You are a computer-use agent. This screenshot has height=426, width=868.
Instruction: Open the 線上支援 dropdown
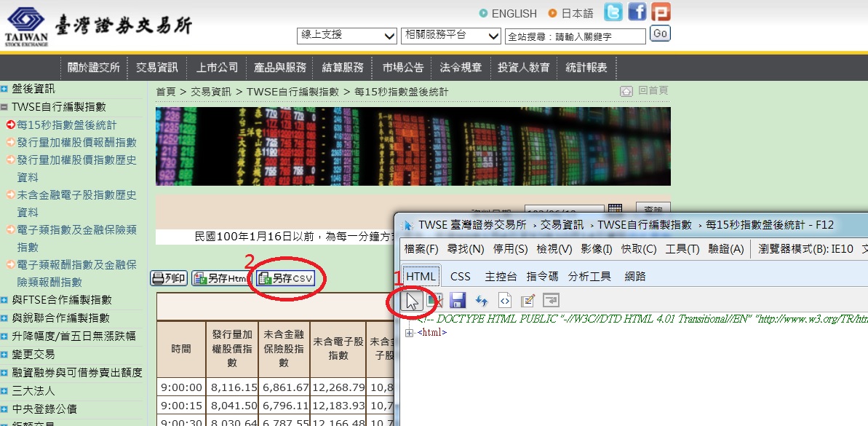coord(347,36)
